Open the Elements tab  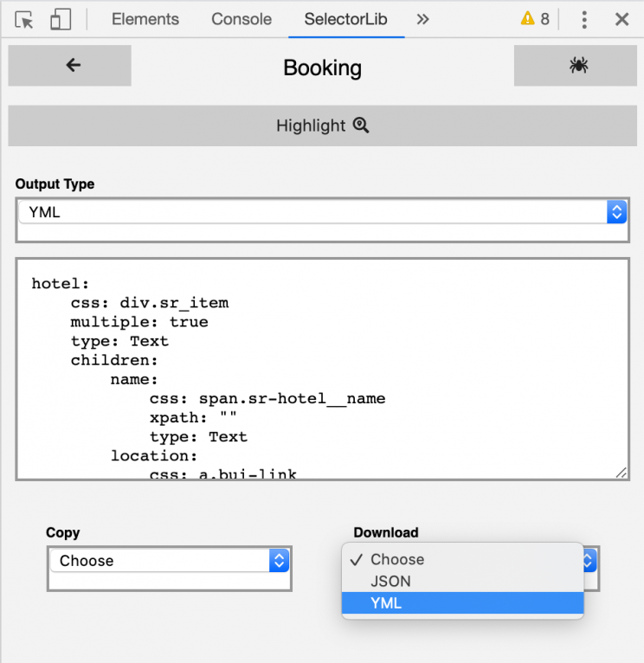click(x=145, y=19)
